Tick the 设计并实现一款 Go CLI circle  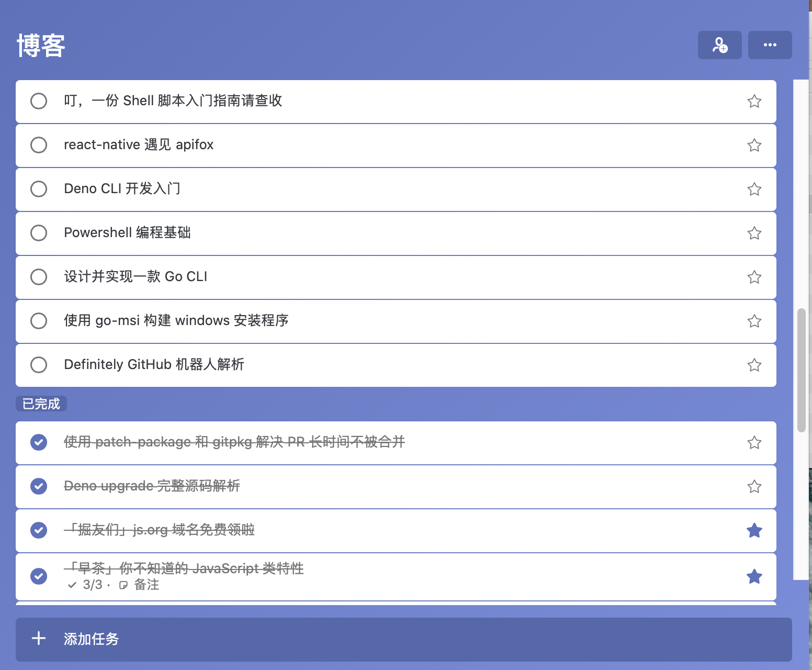tap(39, 277)
